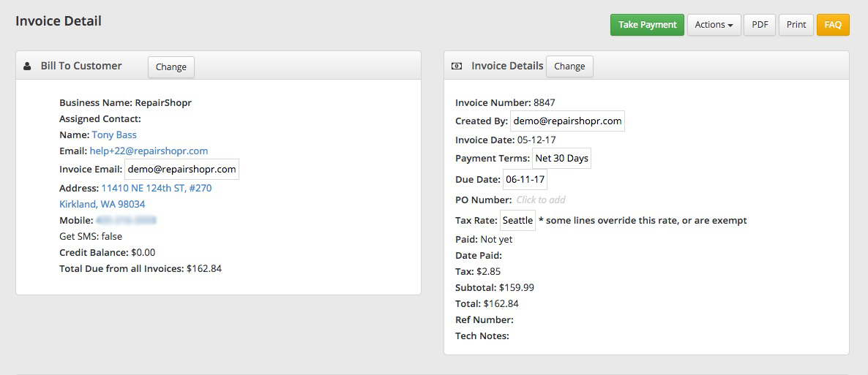Image resolution: width=868 pixels, height=375 pixels.
Task: Edit the Created By field
Action: point(567,121)
